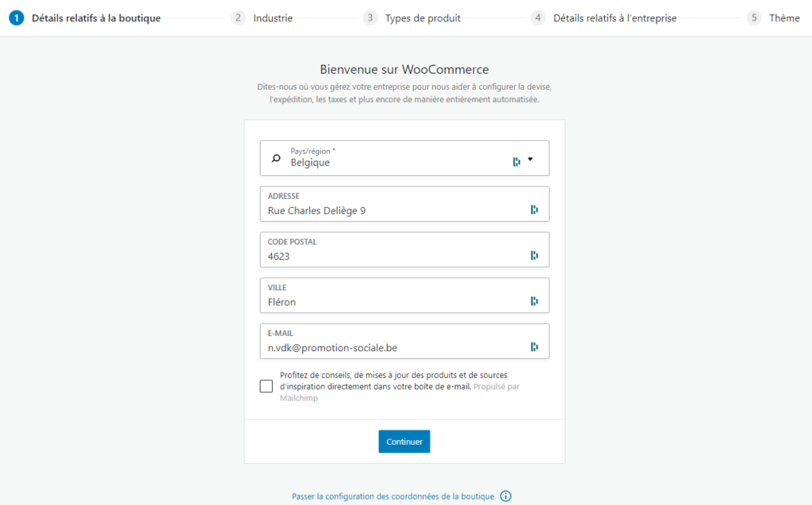Click the autofill icon in the E-mail field
Screen dimensions: 812x505
tap(534, 346)
